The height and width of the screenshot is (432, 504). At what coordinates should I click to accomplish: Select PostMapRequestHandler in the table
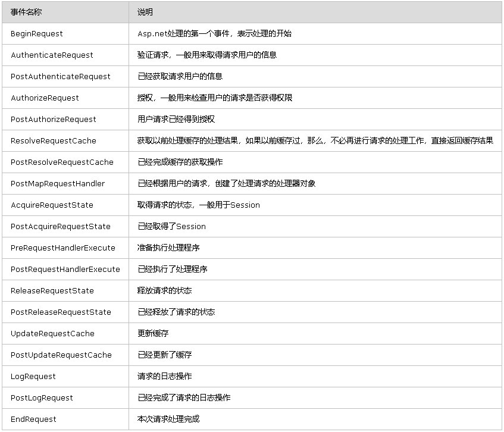click(58, 184)
